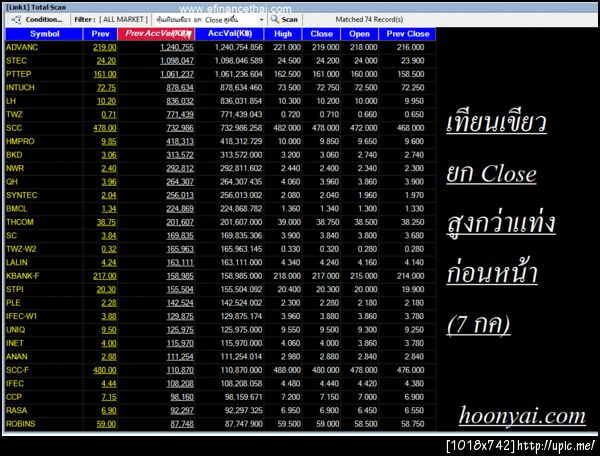
Task: Click AccVal cell 1,240,754.856 for ADVANC
Action: (238, 47)
